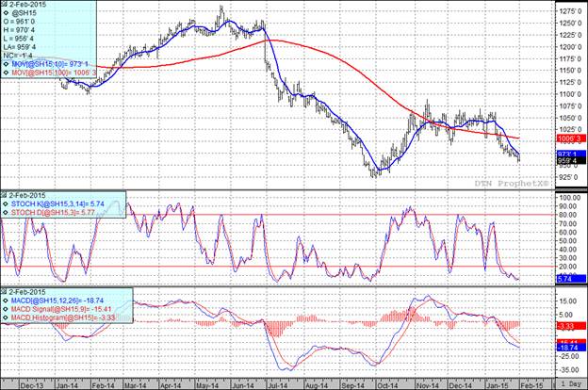Click the 925'0 price axis label
The width and height of the screenshot is (588, 390).
point(569,176)
